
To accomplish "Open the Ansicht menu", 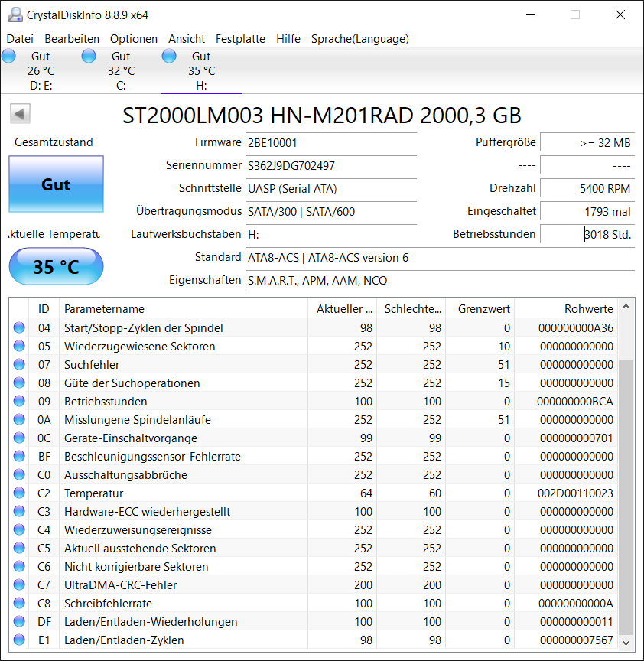I will point(187,39).
